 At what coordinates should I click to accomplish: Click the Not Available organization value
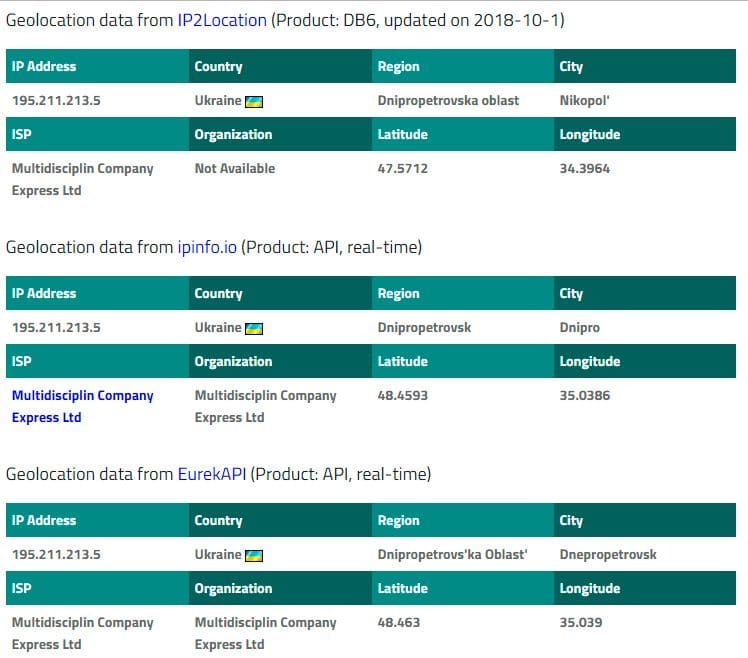[235, 168]
